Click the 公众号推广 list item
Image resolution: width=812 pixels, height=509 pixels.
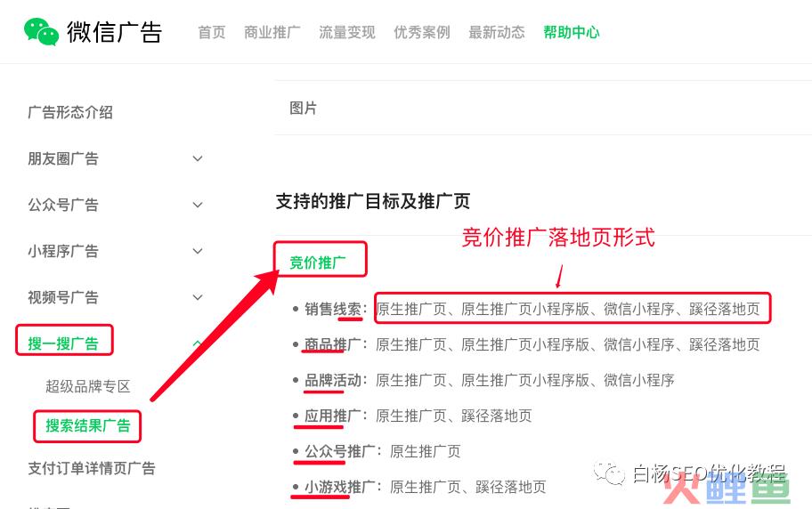tap(377, 451)
